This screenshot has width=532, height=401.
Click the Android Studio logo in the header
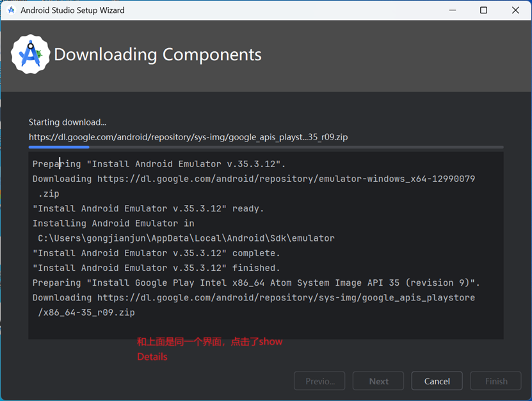pyautogui.click(x=31, y=54)
